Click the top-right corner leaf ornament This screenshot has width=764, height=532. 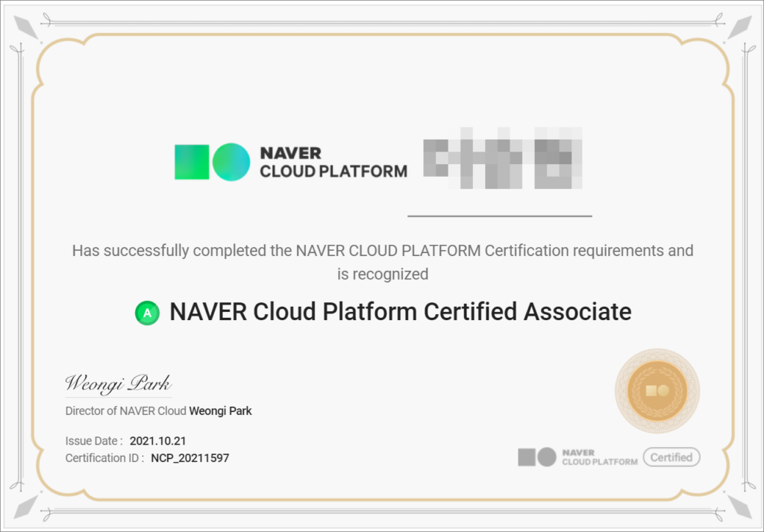(x=739, y=28)
